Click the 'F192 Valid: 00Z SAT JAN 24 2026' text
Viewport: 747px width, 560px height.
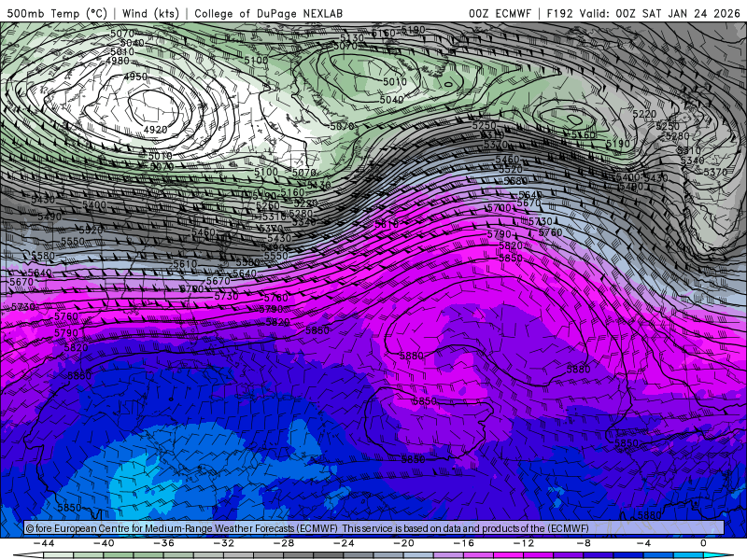click(643, 13)
